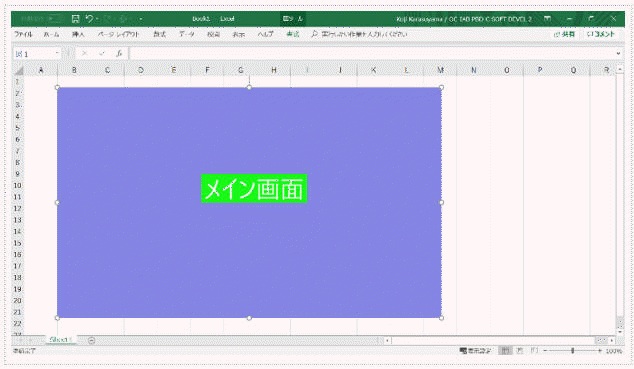Switch to the 表示 ribbon tab

pos(238,34)
